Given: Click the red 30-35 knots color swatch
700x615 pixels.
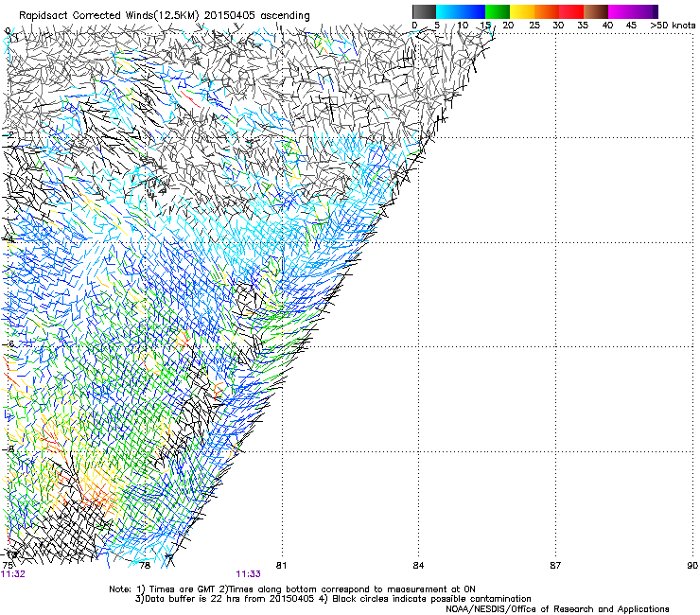Looking at the screenshot, I should tap(571, 11).
